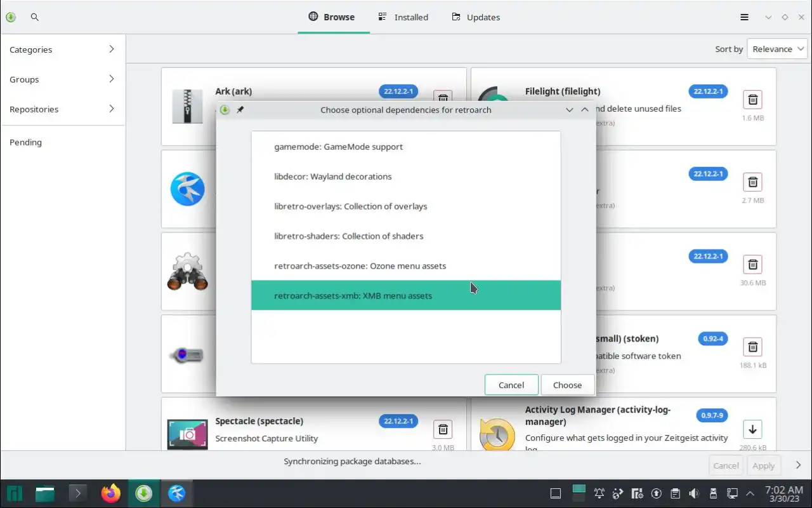The height and width of the screenshot is (508, 812).
Task: Click the trash icon for Spectacle
Action: tap(443, 430)
